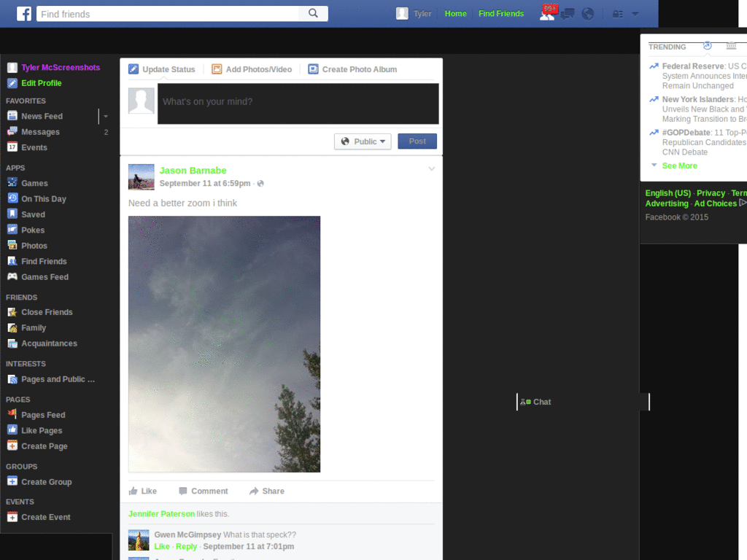Click the Create Group plus icon
The height and width of the screenshot is (560, 747).
click(x=12, y=481)
